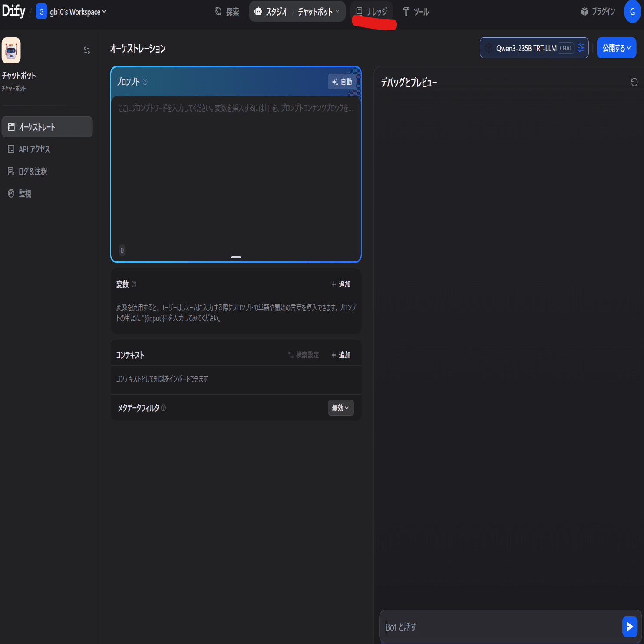Viewport: 644px width, 644px height.
Task: Click the プラグイン icon in top bar
Action: tap(584, 12)
